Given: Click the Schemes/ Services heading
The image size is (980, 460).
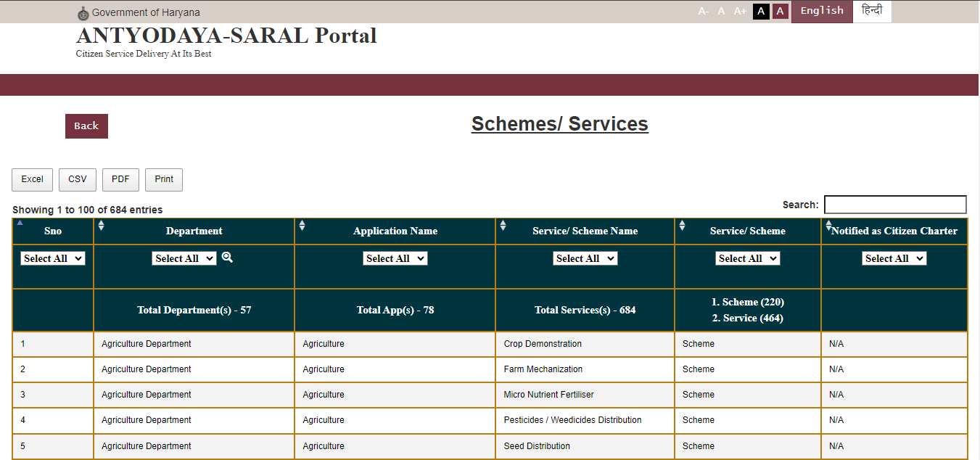Looking at the screenshot, I should click(560, 124).
